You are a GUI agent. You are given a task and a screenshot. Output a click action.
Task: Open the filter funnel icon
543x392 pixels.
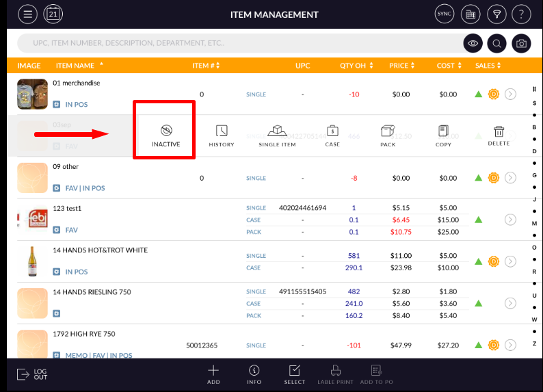tap(496, 14)
